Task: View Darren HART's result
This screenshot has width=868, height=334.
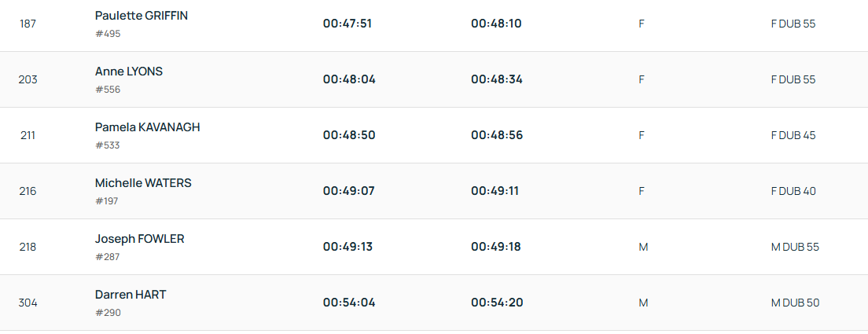Action: (x=131, y=295)
